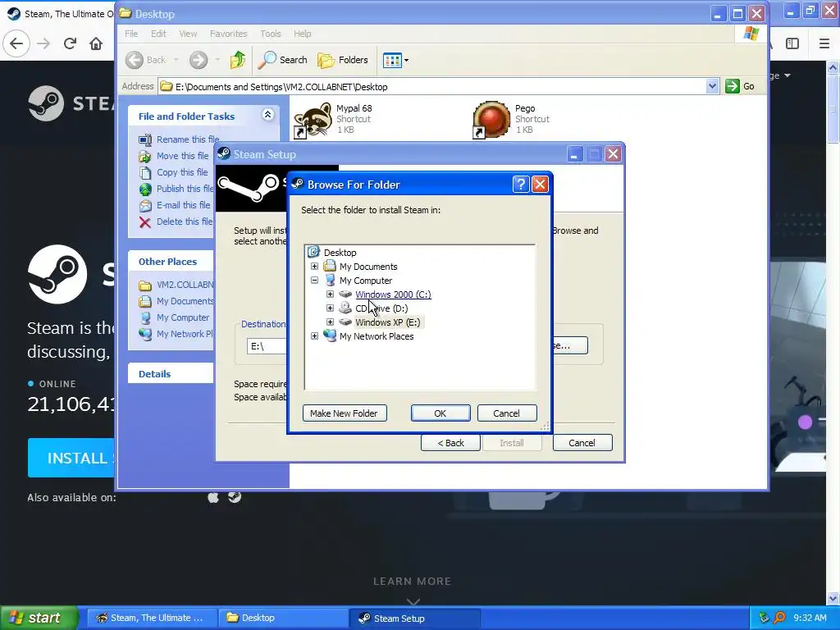The height and width of the screenshot is (630, 840).
Task: Click Explorer Forward arrow button
Action: pyautogui.click(x=199, y=60)
